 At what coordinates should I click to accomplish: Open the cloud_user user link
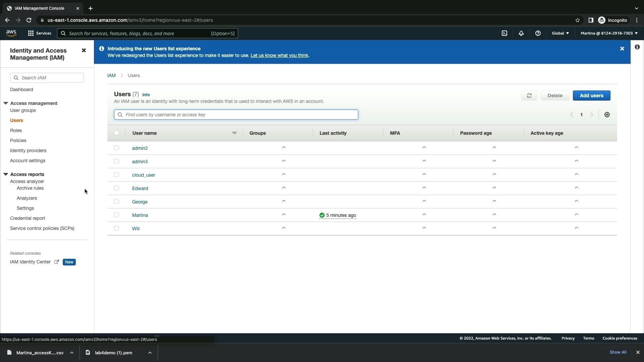point(144,175)
